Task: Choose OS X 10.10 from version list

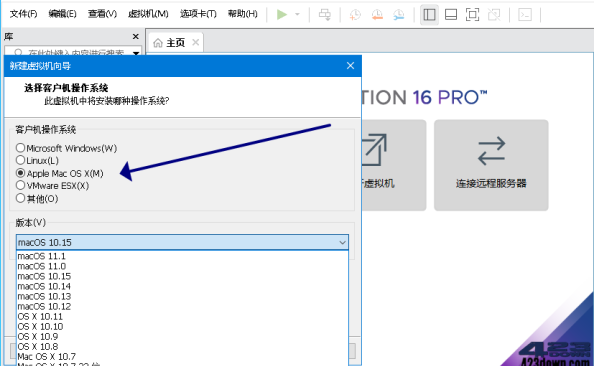Action: (182, 327)
